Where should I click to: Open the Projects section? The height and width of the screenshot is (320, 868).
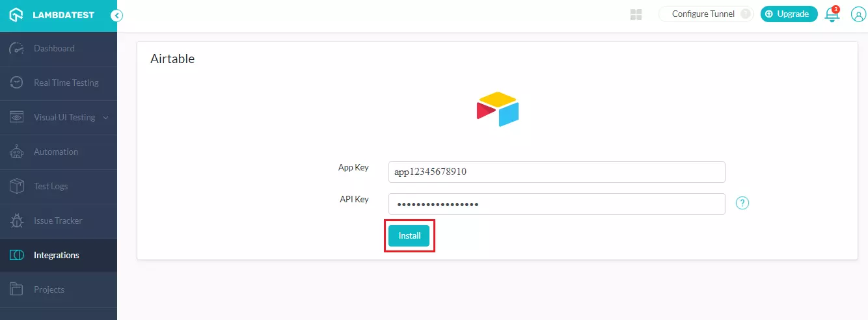tap(59, 289)
